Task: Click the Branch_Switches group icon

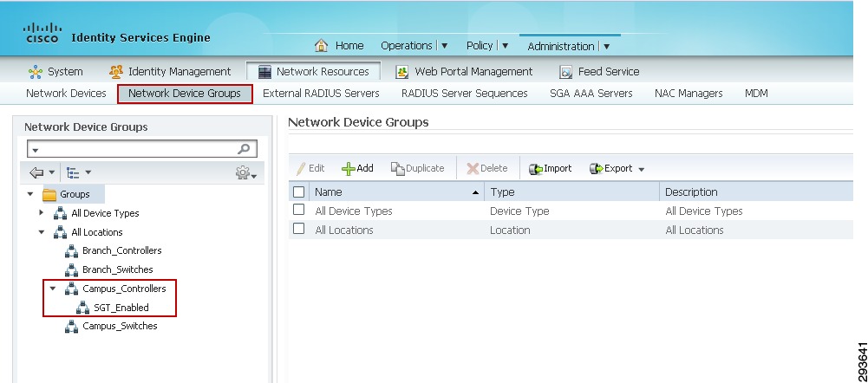Action: [x=71, y=269]
